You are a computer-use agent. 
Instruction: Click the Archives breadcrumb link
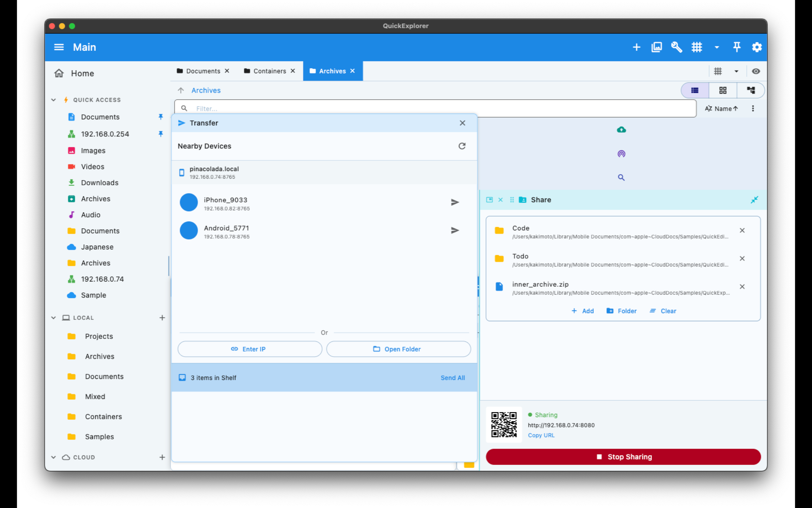(x=206, y=90)
